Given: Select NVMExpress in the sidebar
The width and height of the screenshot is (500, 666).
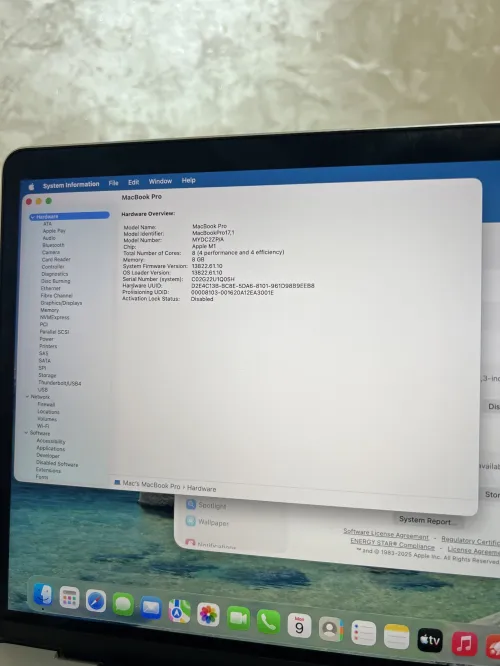Looking at the screenshot, I should click(x=54, y=317).
